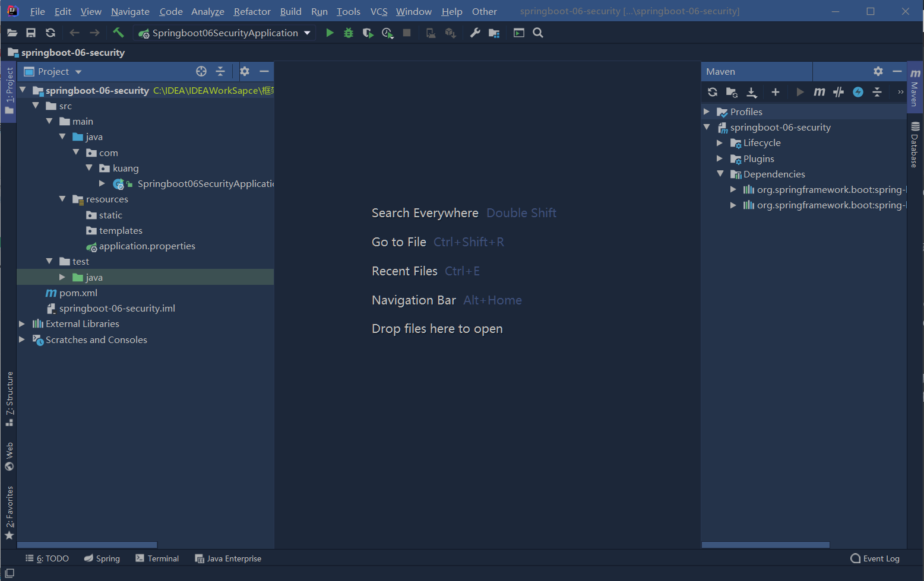This screenshot has height=581, width=924.
Task: Open run configuration dropdown Springboot06SecurityApplication
Action: coord(224,33)
